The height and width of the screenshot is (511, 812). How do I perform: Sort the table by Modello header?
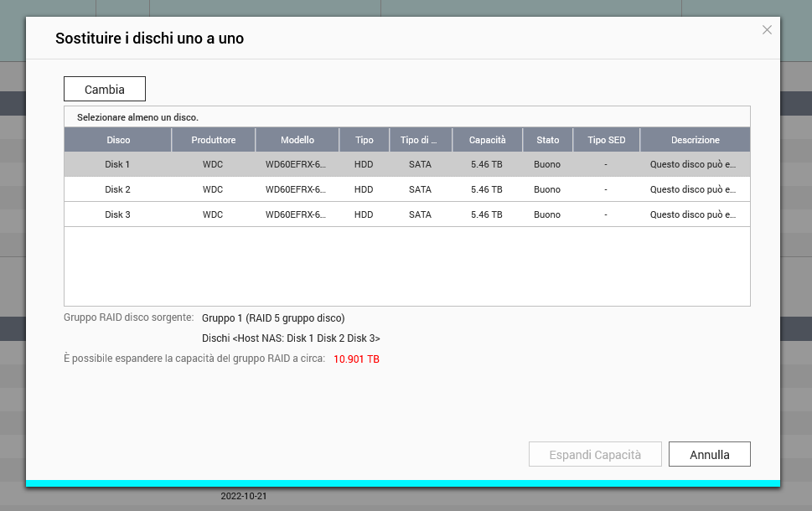(x=297, y=140)
